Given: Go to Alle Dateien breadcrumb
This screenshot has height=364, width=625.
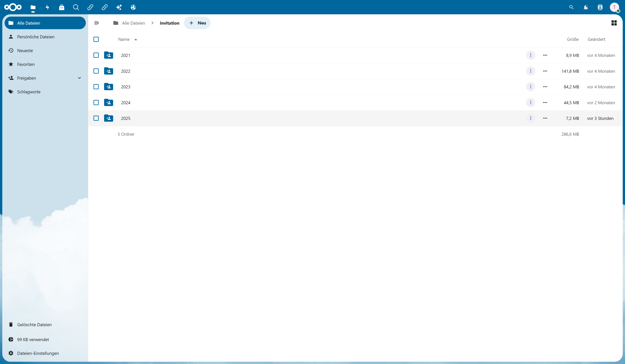Looking at the screenshot, I should [129, 23].
